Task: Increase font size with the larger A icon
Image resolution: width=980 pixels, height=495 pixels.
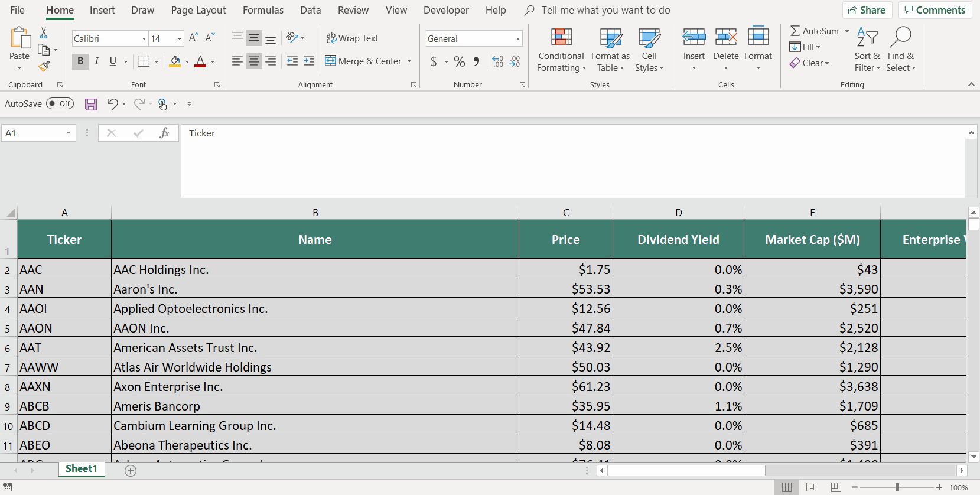Action: pos(193,38)
